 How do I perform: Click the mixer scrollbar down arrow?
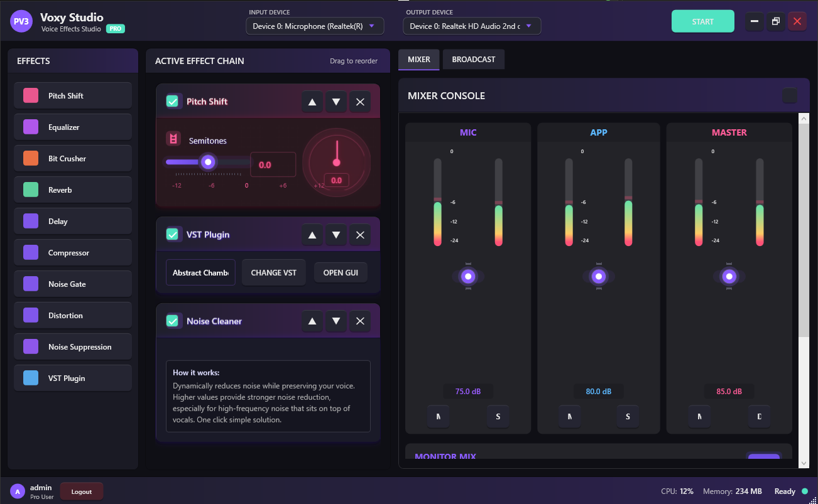(804, 463)
